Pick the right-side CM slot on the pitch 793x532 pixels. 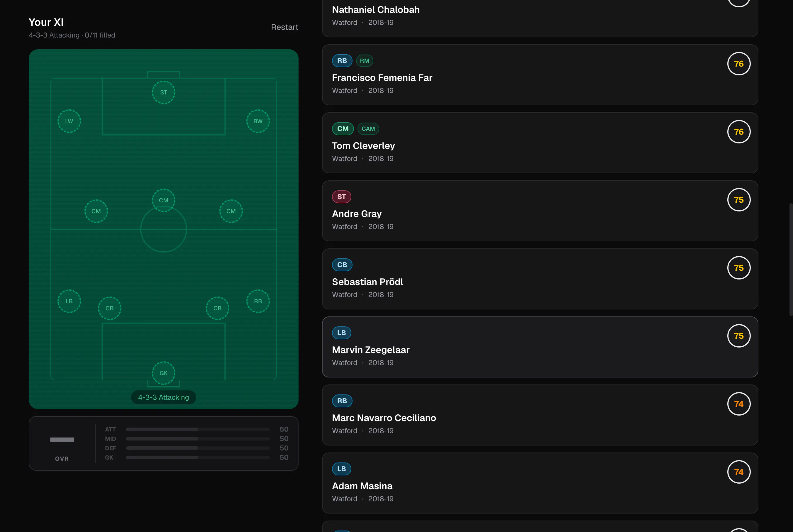tap(231, 211)
